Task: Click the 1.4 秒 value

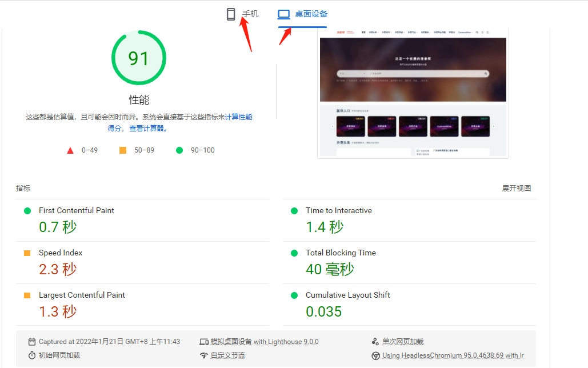Action: (325, 227)
